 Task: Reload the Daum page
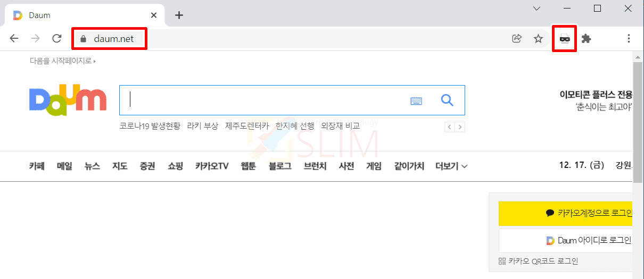(57, 38)
